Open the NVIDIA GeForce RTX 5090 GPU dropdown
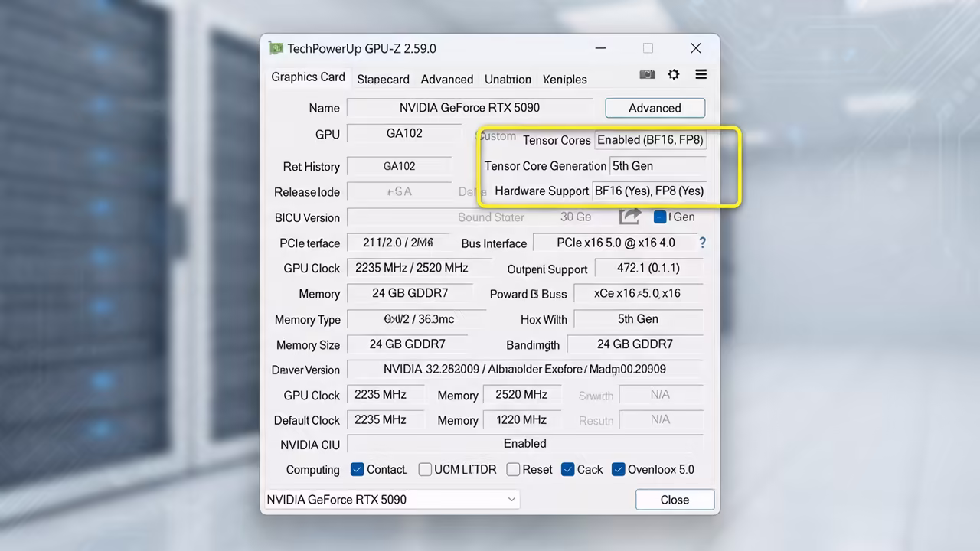This screenshot has height=551, width=980. [392, 500]
